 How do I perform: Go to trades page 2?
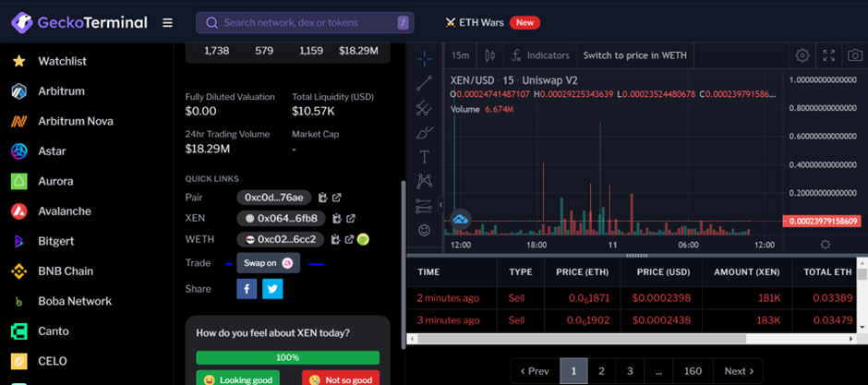tap(602, 371)
